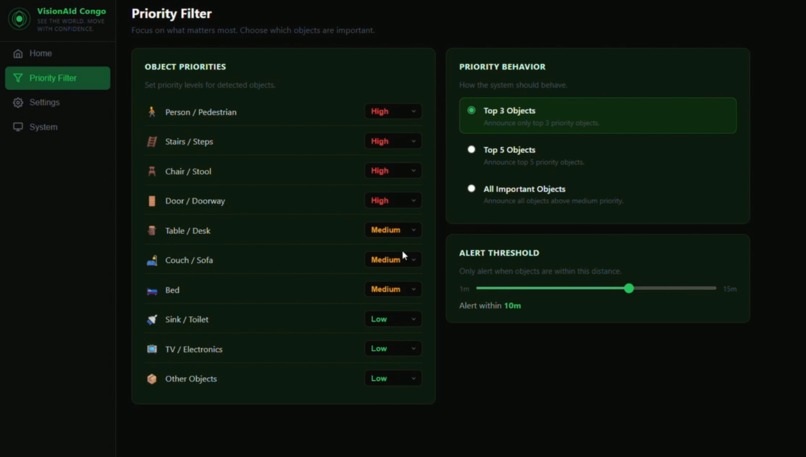806x457 pixels.
Task: Select the Top 3 Objects radio button
Action: click(471, 110)
